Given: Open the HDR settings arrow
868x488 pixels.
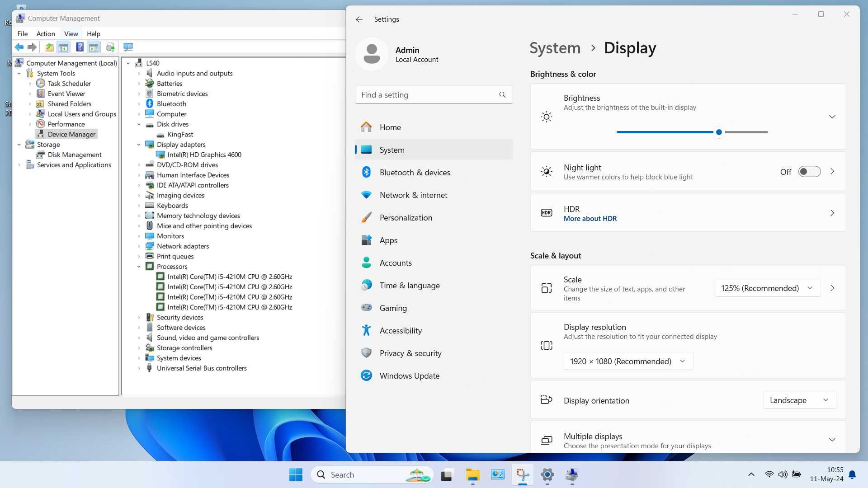Looking at the screenshot, I should coord(832,213).
